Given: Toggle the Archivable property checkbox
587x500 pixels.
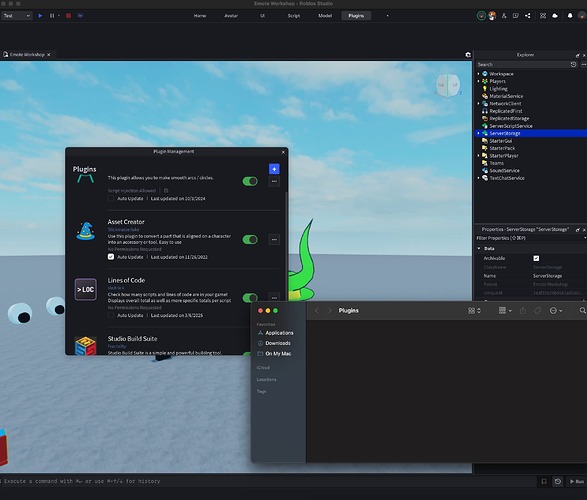Looking at the screenshot, I should point(536,258).
